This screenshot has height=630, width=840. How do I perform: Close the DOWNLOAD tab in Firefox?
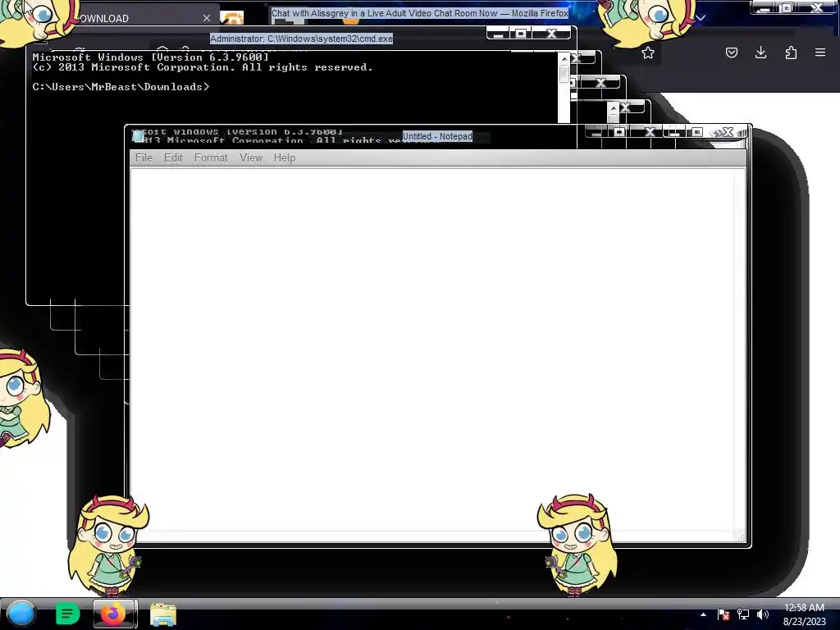207,18
